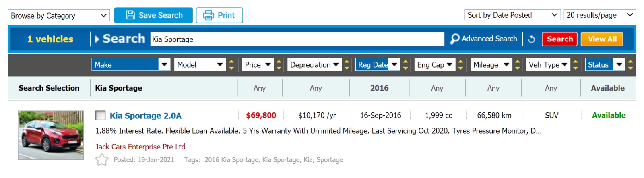Open the Kia Sportage 2.0A listing link
644x178 pixels.
click(x=146, y=116)
